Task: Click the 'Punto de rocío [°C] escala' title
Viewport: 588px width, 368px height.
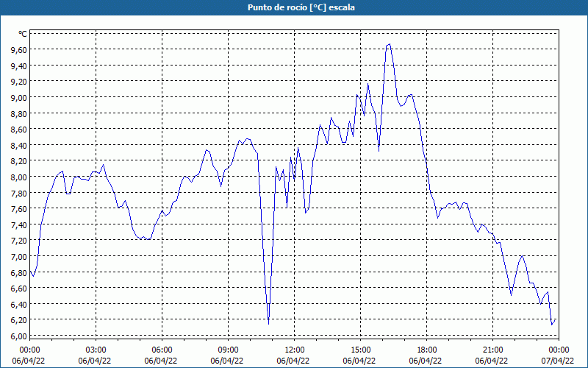Action: (x=301, y=7)
